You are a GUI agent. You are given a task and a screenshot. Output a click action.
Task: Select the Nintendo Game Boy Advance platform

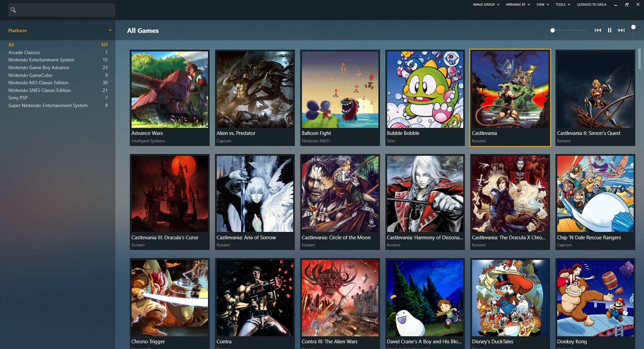[39, 67]
